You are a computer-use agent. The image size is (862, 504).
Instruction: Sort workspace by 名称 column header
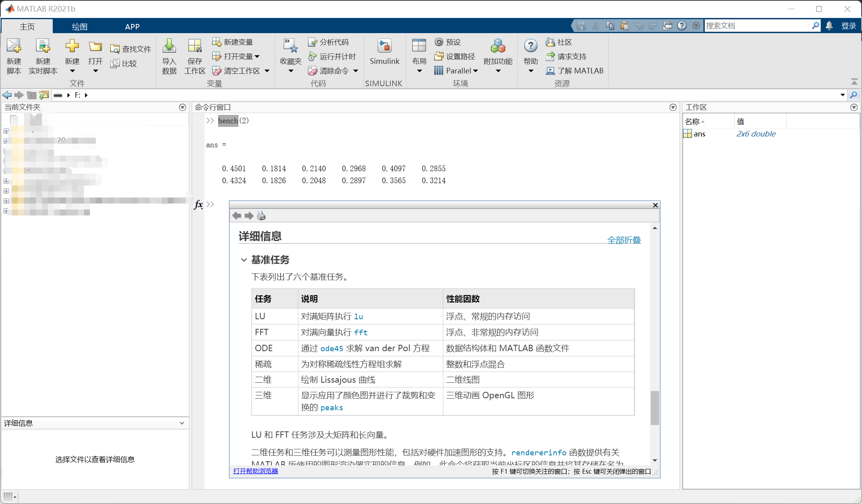tap(708, 121)
